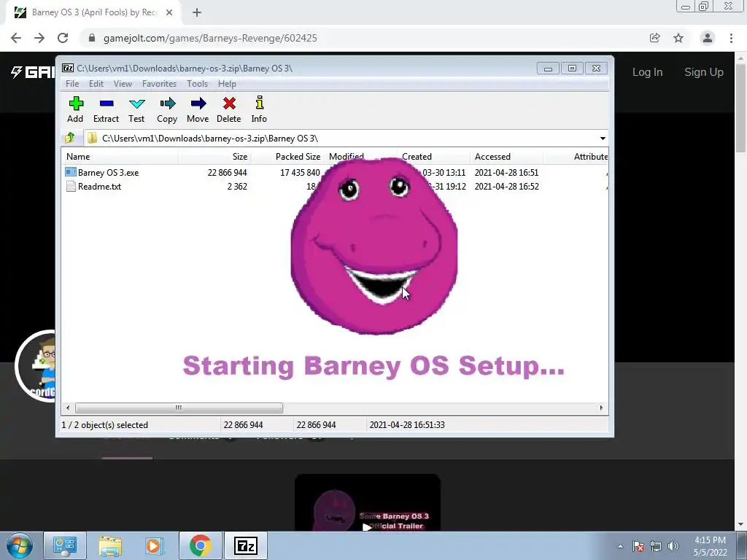747x560 pixels.
Task: Bookmark this page with star icon
Action: point(678,38)
